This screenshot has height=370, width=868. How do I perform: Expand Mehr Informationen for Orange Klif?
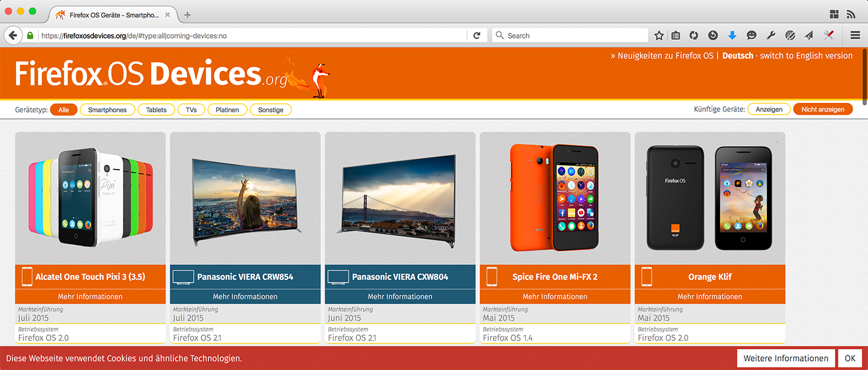(709, 296)
